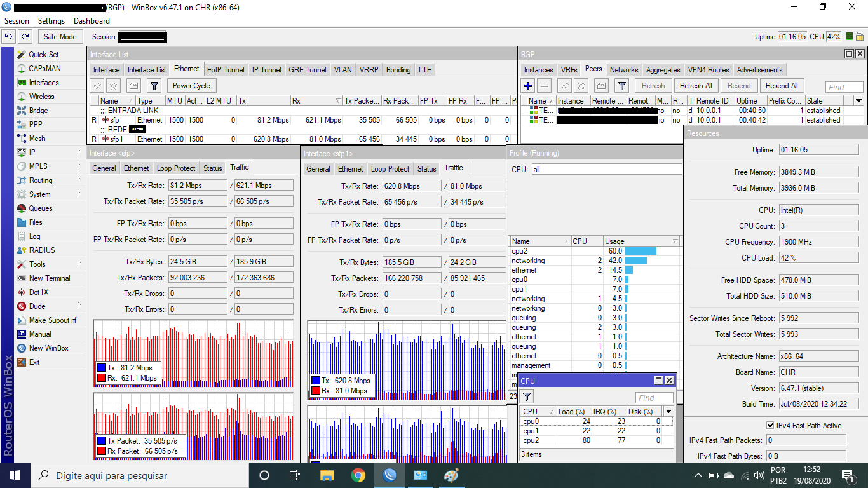
Task: Open Interfaces in the sidebar
Action: tap(44, 83)
